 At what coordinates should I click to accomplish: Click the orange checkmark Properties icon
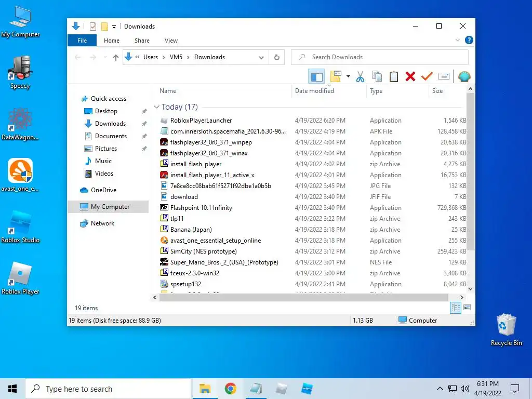pyautogui.click(x=427, y=77)
